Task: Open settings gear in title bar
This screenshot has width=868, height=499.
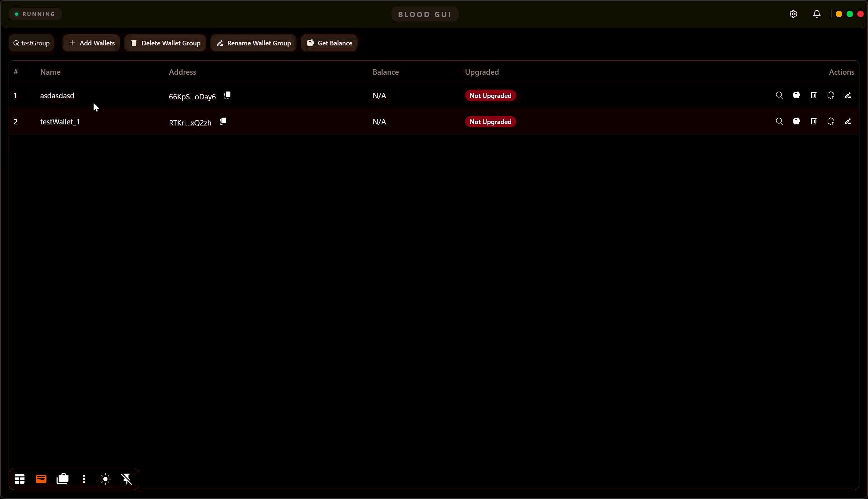Action: coord(793,14)
